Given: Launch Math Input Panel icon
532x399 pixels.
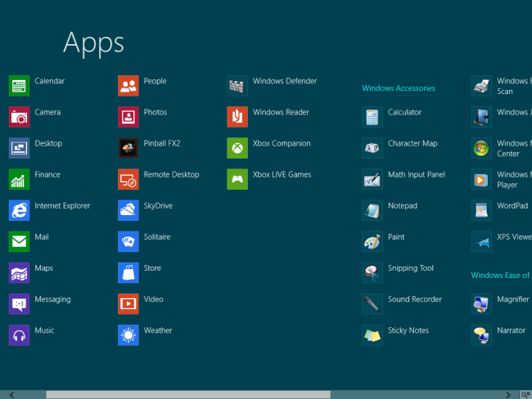Looking at the screenshot, I should coord(372,179).
